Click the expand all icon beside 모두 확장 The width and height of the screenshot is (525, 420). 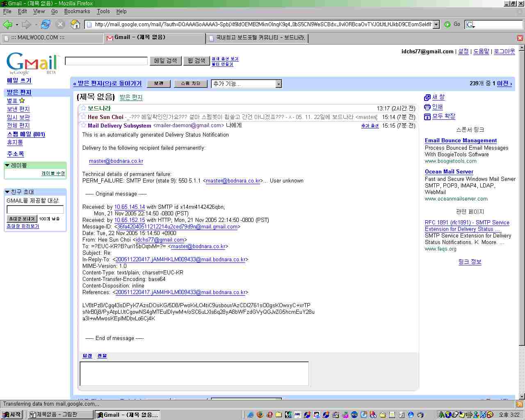(427, 117)
